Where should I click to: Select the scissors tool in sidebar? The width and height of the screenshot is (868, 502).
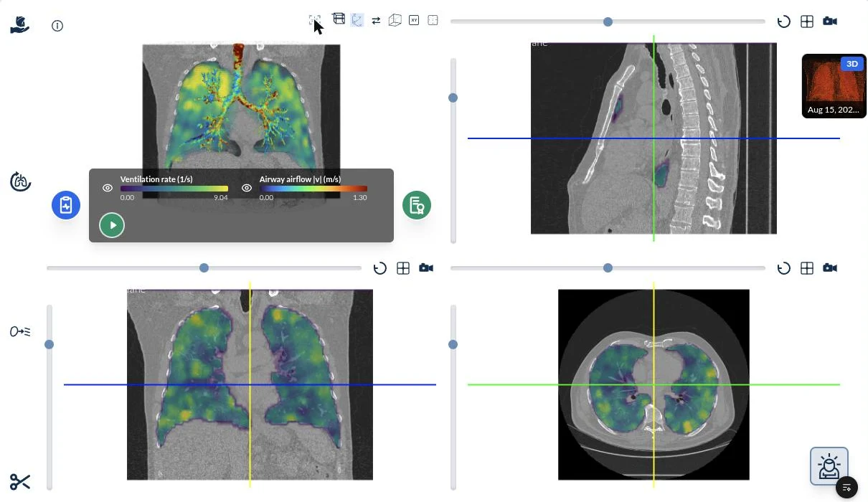coord(20,482)
